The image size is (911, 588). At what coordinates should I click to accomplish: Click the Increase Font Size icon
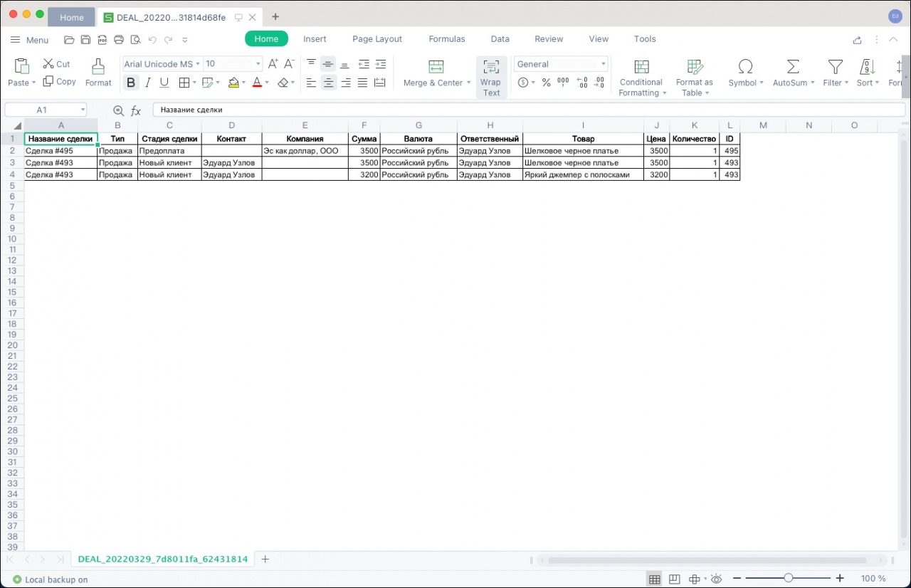(273, 64)
